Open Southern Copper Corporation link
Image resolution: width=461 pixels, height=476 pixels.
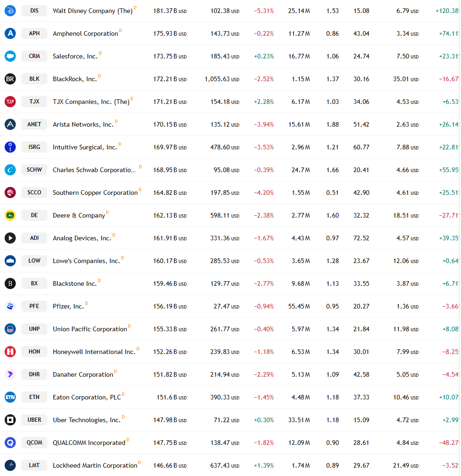(x=95, y=193)
